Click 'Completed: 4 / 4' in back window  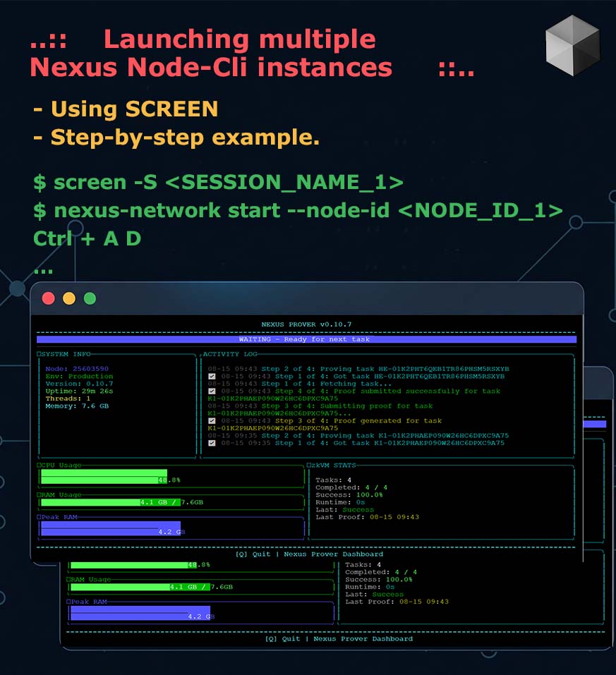tap(381, 572)
